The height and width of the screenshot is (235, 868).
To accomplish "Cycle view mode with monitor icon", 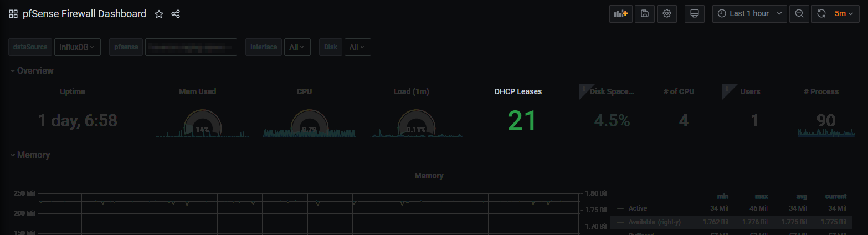I will click(x=695, y=14).
